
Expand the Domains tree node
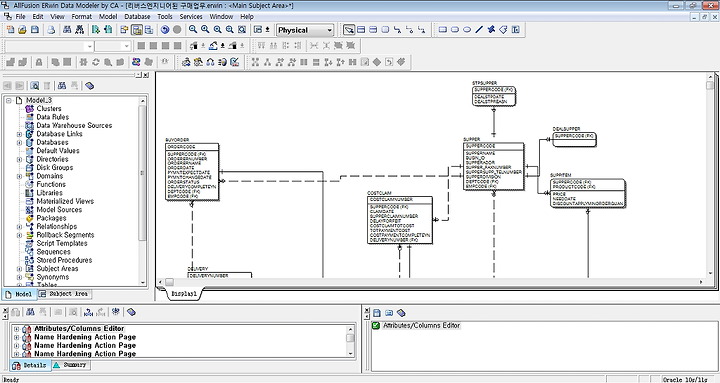(x=19, y=176)
